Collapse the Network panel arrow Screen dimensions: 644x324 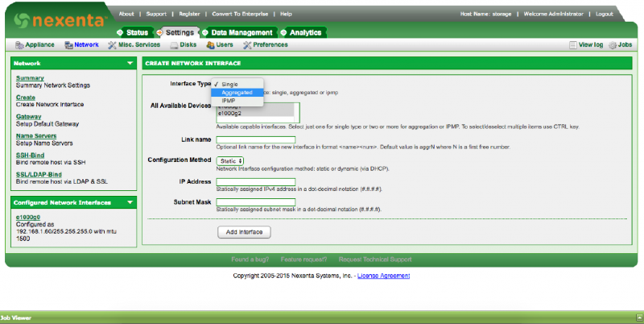click(130, 63)
